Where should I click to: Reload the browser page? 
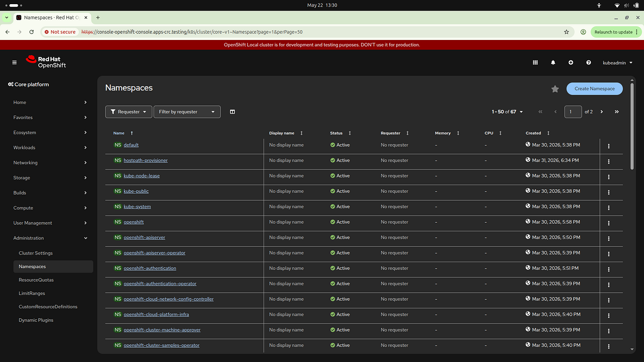tap(31, 32)
